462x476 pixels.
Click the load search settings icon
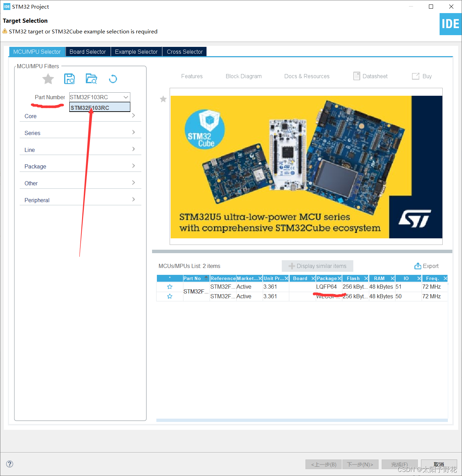point(91,79)
